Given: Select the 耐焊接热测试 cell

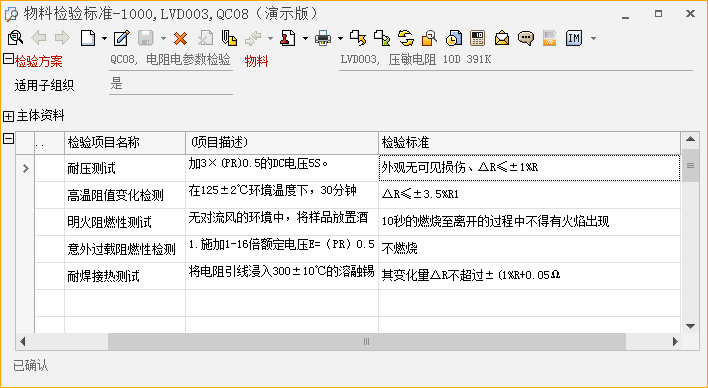Looking at the screenshot, I should tap(125, 276).
